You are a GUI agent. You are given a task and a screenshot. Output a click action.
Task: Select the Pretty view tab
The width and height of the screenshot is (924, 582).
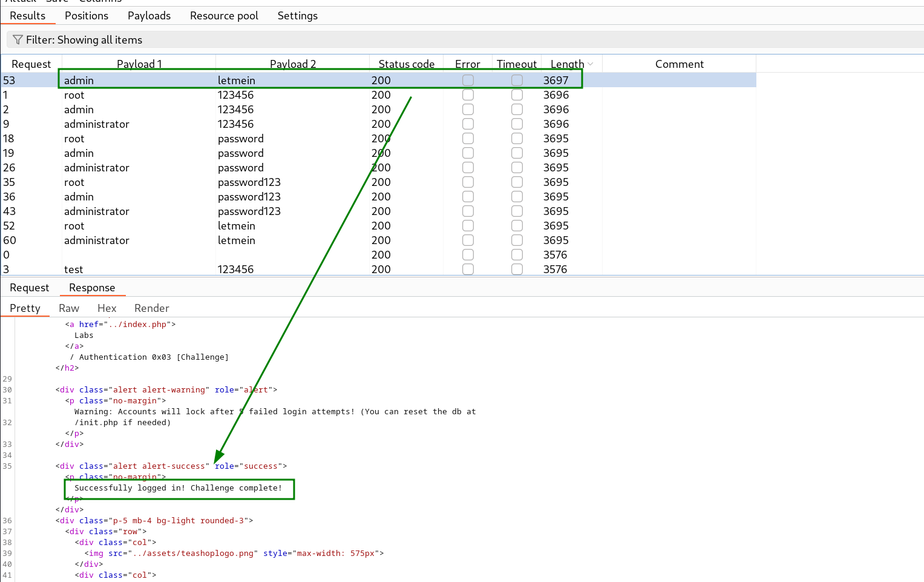[x=25, y=308]
